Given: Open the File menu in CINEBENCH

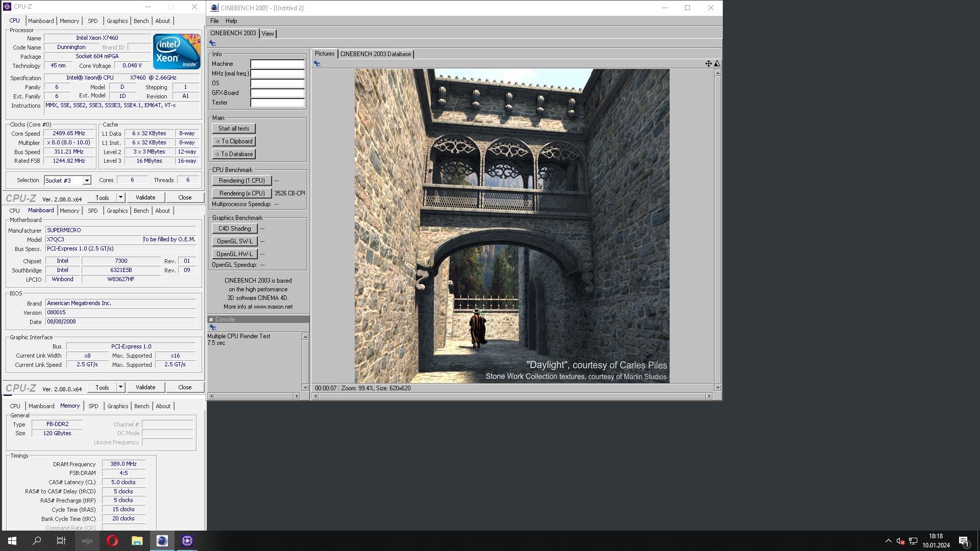Looking at the screenshot, I should coord(214,21).
